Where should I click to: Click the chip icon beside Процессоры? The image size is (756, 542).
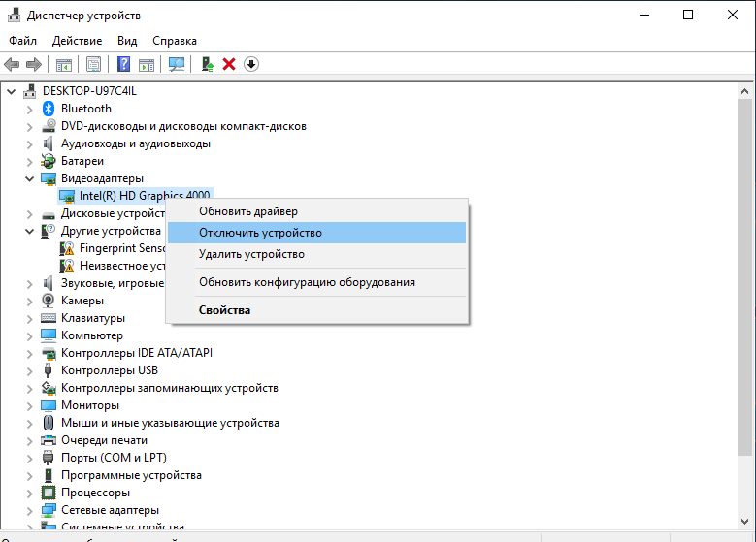(49, 493)
